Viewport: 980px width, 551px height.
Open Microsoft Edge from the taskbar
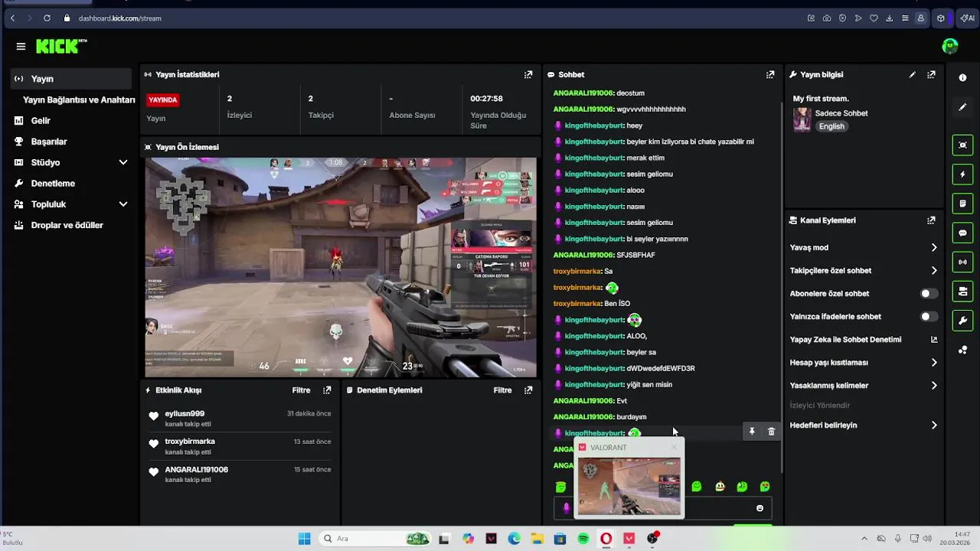point(514,539)
